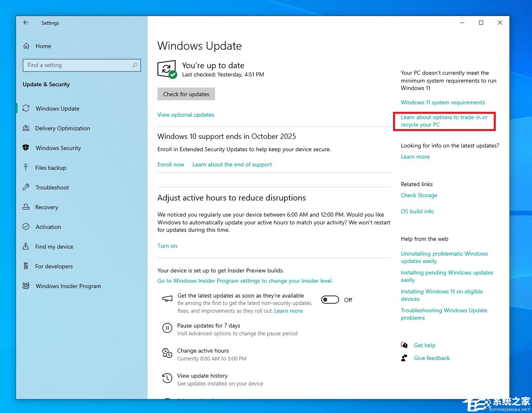The image size is (532, 413).
Task: Click the For developers tools icon
Action: (26, 266)
